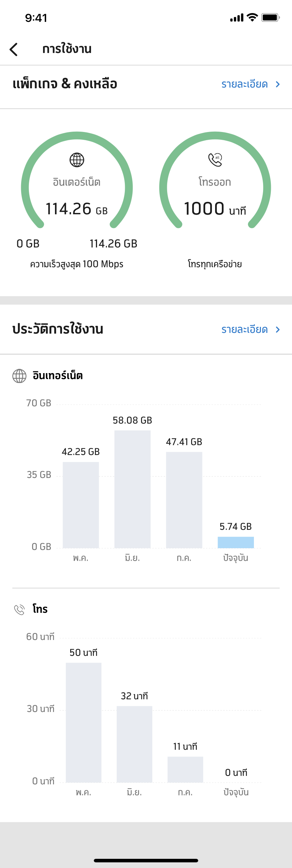Image resolution: width=292 pixels, height=868 pixels.
Task: Select the 50 minutes May call bar
Action: tap(84, 722)
